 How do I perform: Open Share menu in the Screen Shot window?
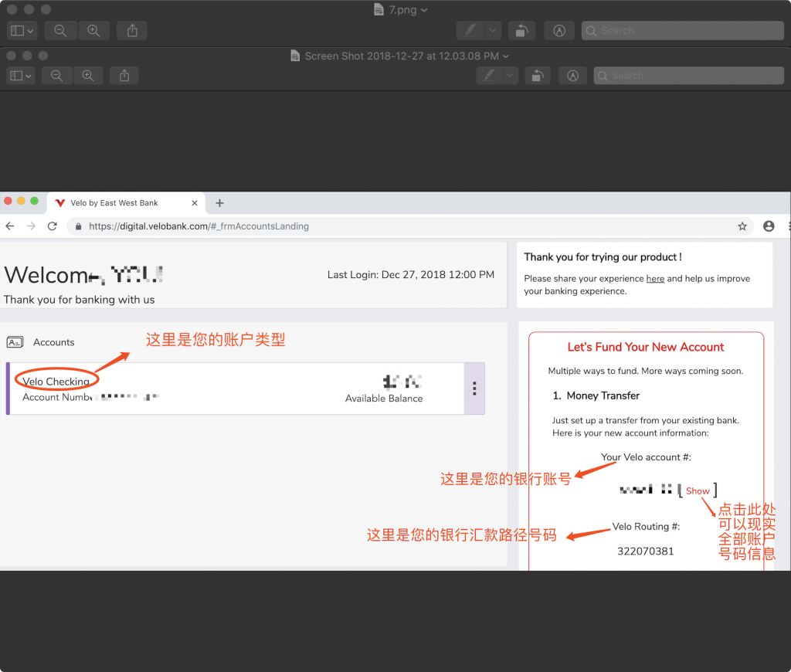[x=124, y=76]
